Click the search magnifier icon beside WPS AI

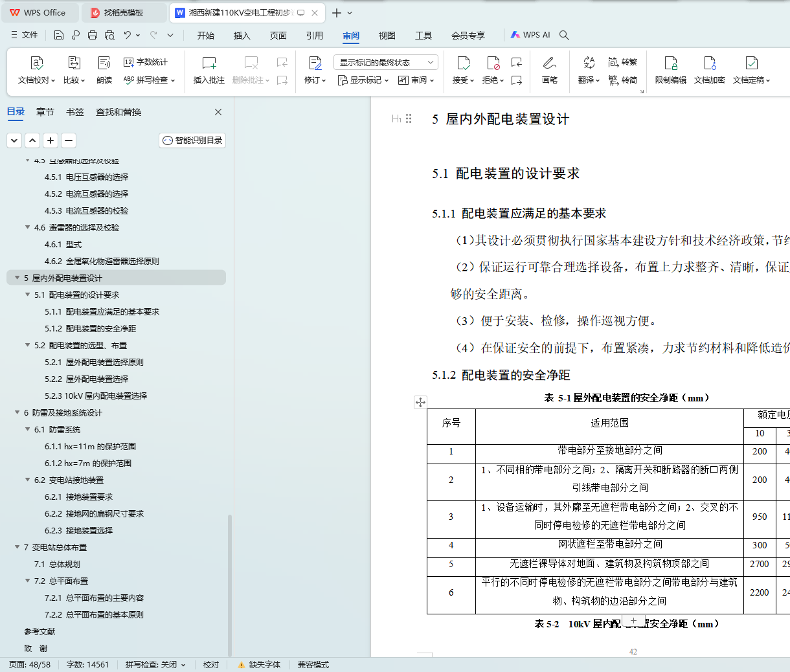pos(564,35)
